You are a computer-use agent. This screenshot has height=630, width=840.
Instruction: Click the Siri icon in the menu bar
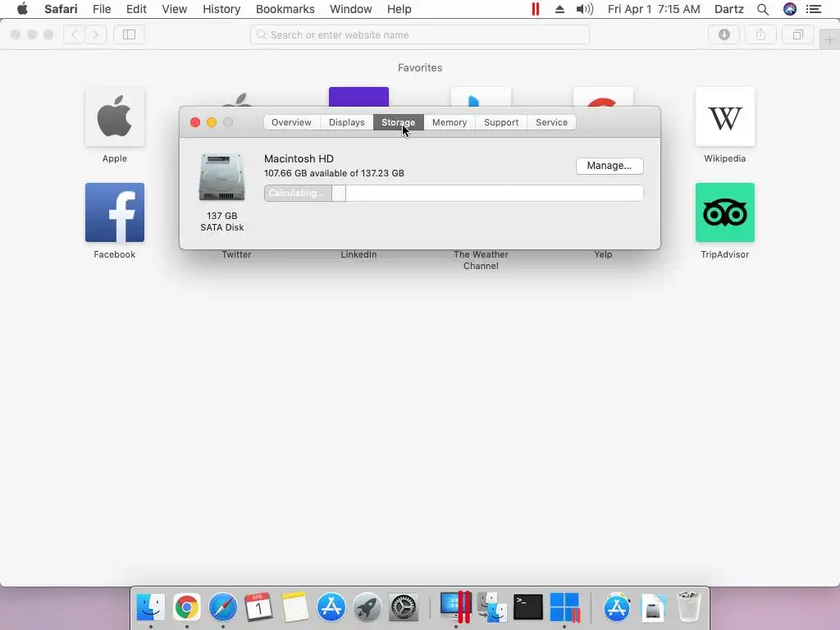click(x=790, y=9)
